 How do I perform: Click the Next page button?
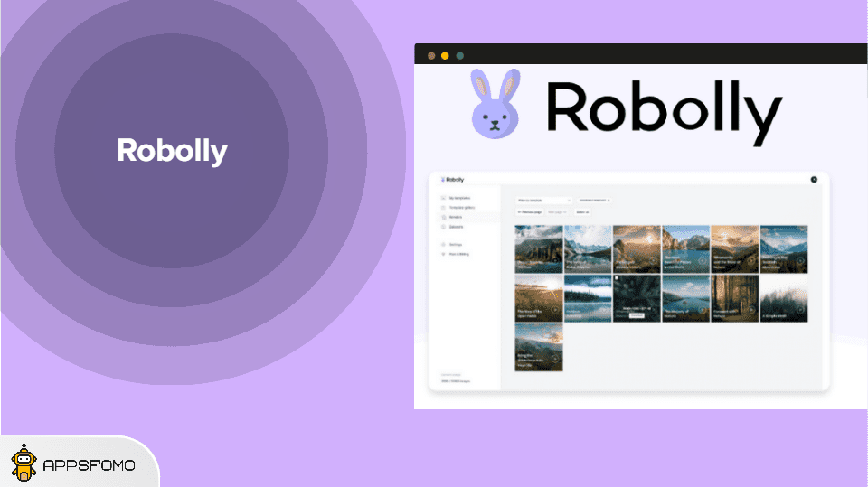click(556, 212)
